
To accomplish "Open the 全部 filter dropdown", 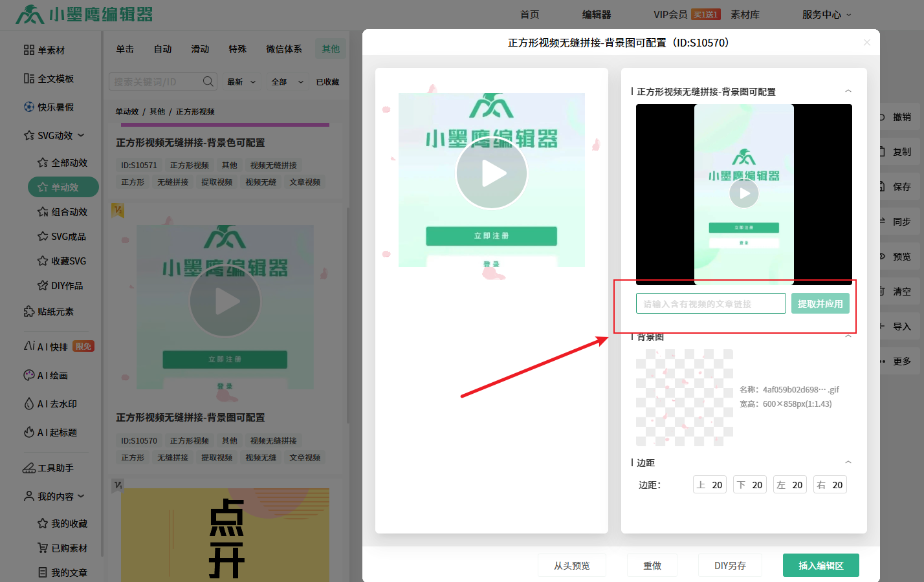I will pos(287,81).
